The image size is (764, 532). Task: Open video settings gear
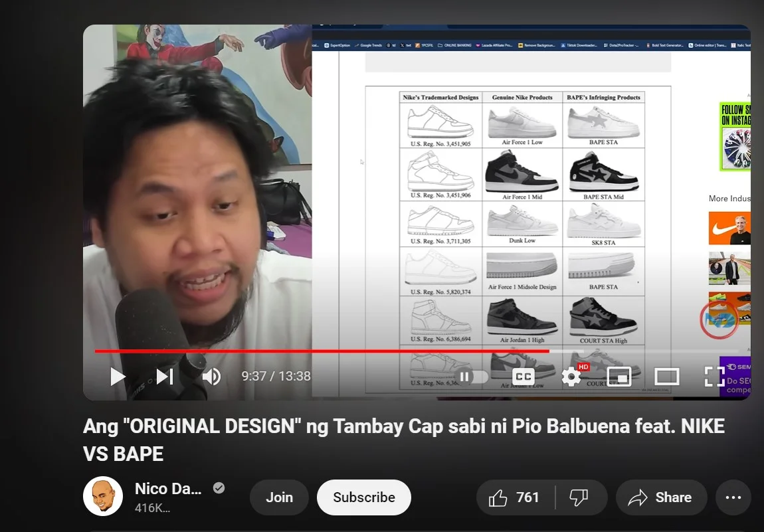(571, 377)
